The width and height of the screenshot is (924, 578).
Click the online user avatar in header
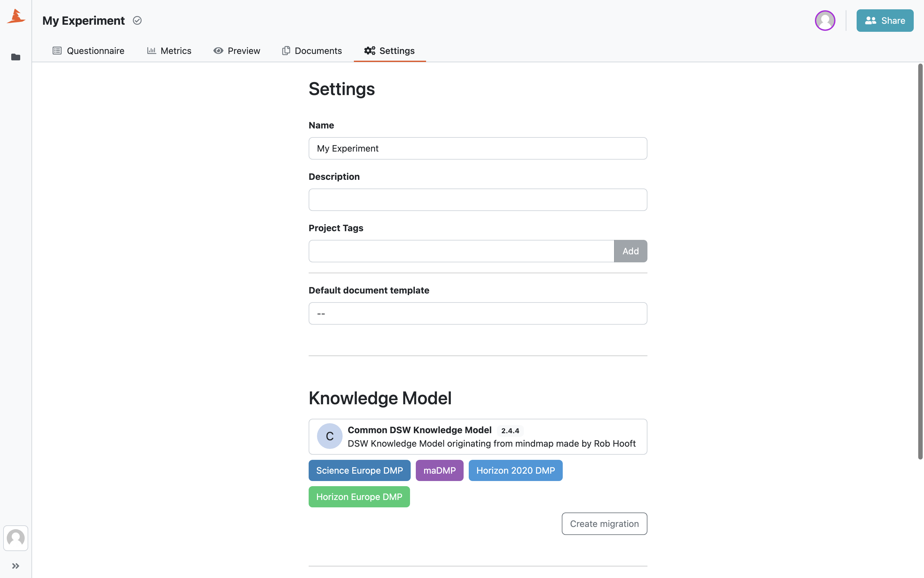click(x=825, y=20)
